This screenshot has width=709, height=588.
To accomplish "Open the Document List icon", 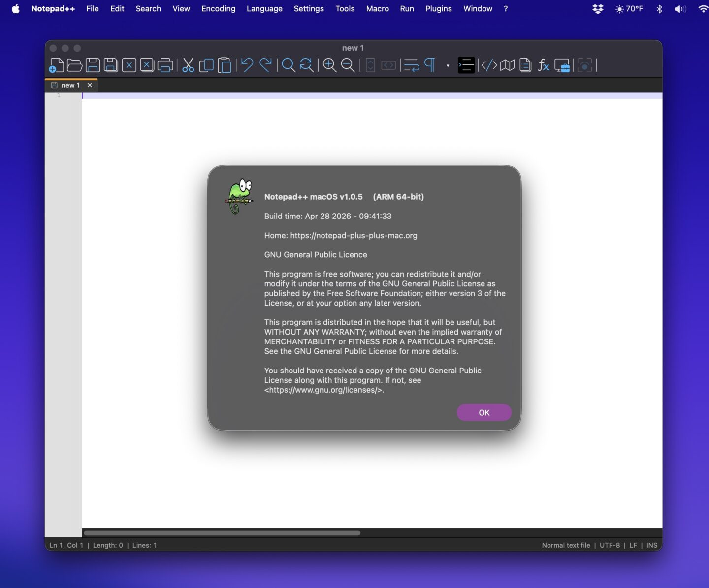I will coord(525,65).
